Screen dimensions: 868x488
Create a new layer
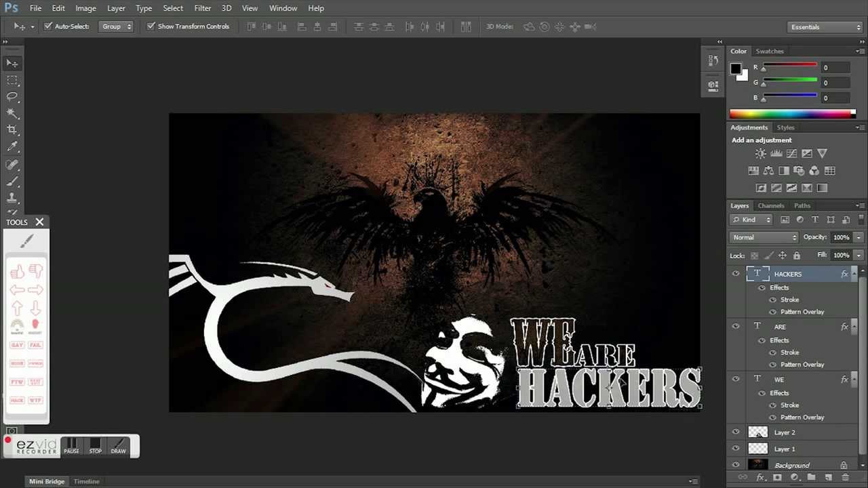[x=828, y=478]
